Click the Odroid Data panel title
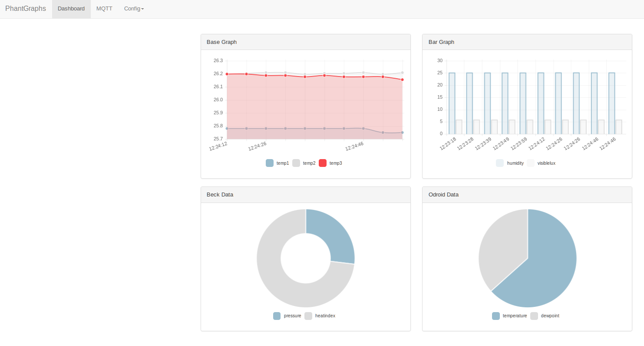Screen dimensions: 644x346 [x=443, y=195]
